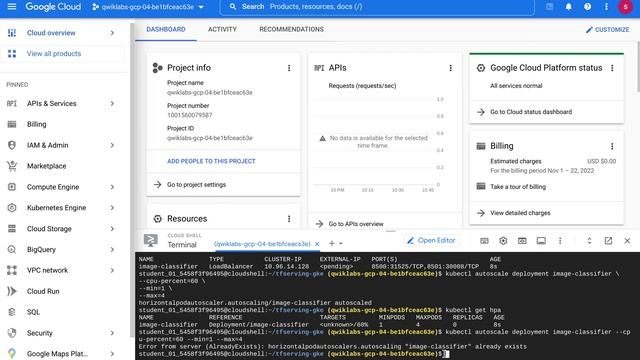Close the qwiklabs terminal tab
The image size is (640, 360).
(317, 244)
